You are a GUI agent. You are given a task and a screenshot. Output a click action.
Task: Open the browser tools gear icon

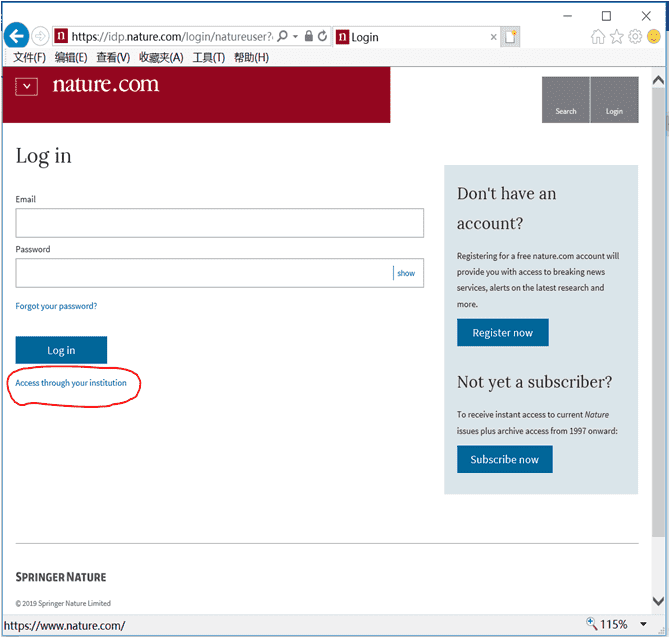pyautogui.click(x=635, y=37)
